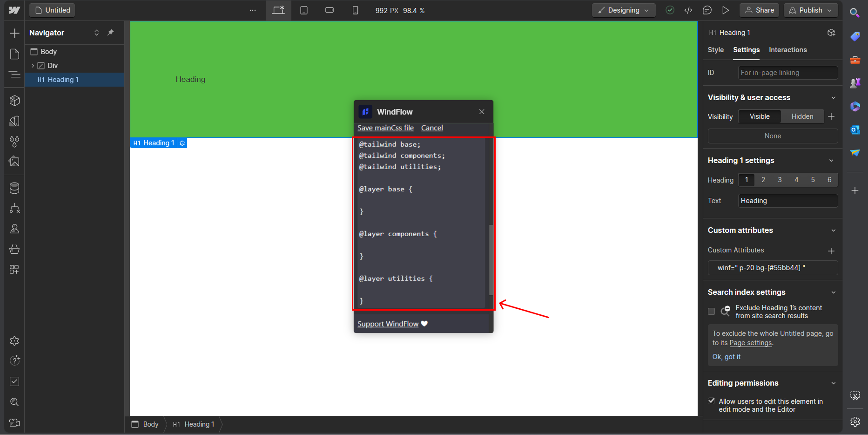Screen dimensions: 868x435
Task: Open the Pages panel in left sidebar
Action: pos(14,54)
